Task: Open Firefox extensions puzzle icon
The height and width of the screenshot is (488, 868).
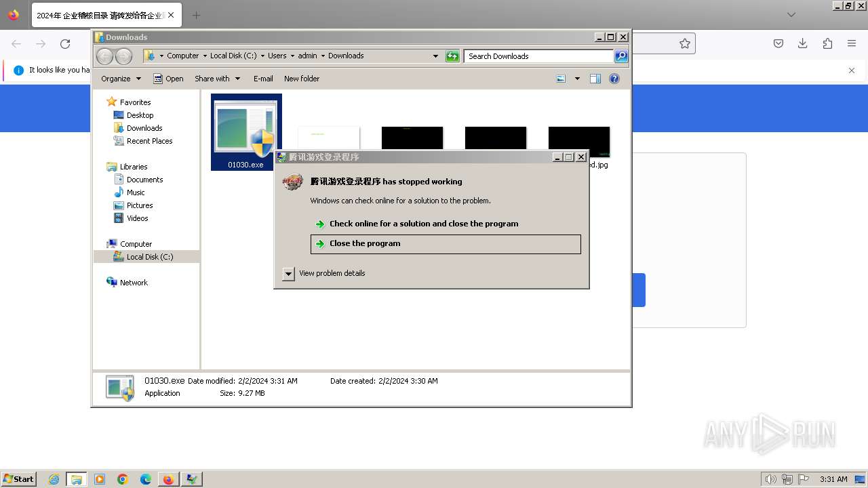Action: click(x=827, y=43)
